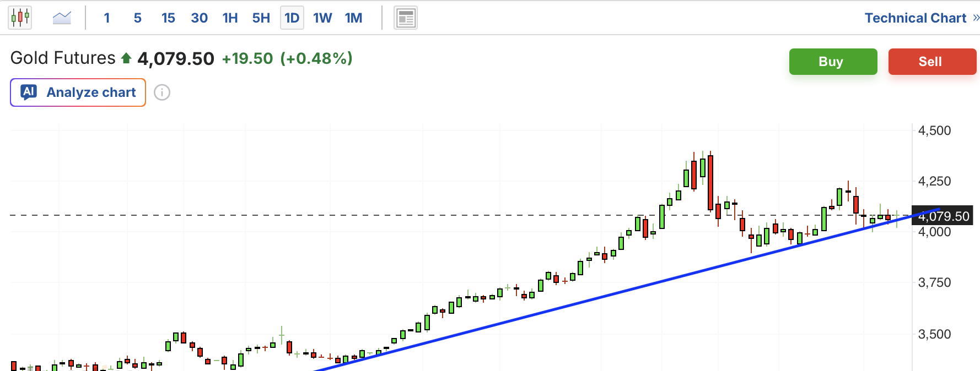This screenshot has height=371, width=980.
Task: Click the AI badge icon
Action: tap(29, 92)
